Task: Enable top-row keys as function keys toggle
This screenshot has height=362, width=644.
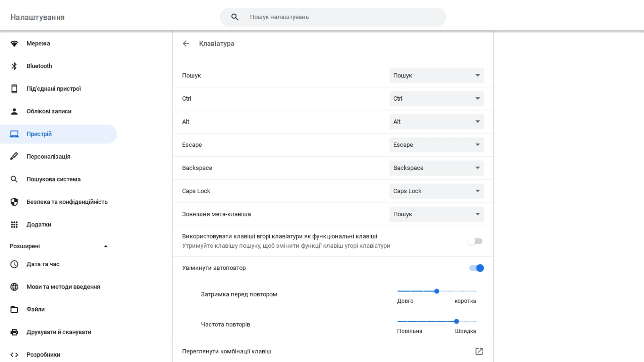Action: (475, 241)
